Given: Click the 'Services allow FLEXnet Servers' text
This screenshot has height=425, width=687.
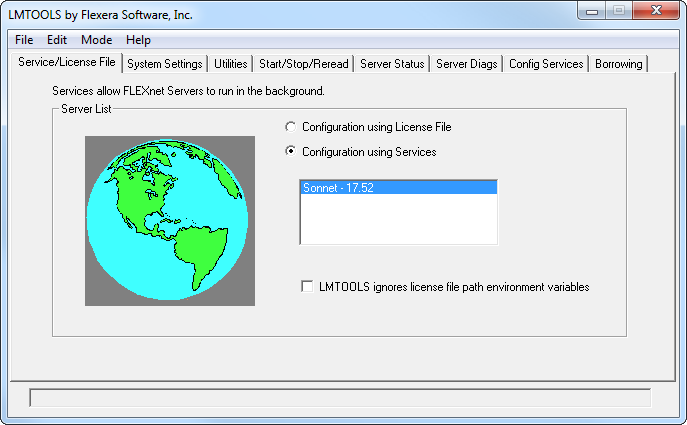Looking at the screenshot, I should 188,91.
